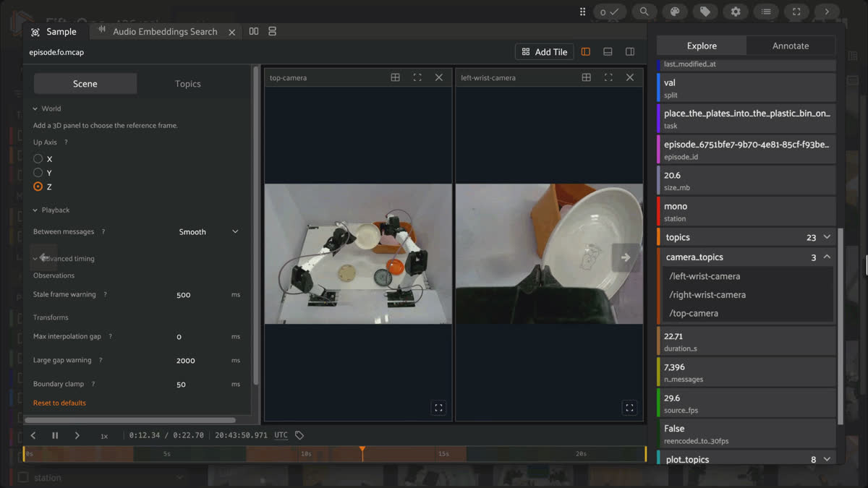Open the color palette settings icon
868x488 pixels.
[x=675, y=12]
